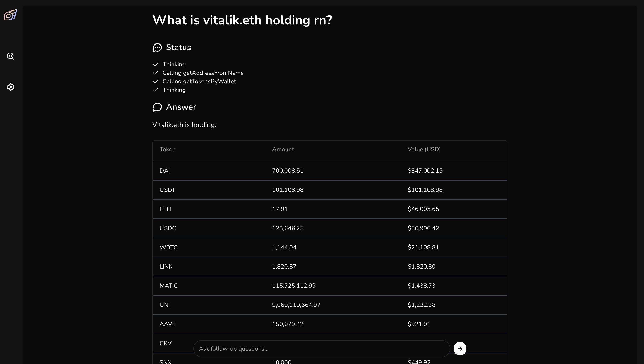The width and height of the screenshot is (644, 364).
Task: Select the DAI token cell
Action: 165,170
